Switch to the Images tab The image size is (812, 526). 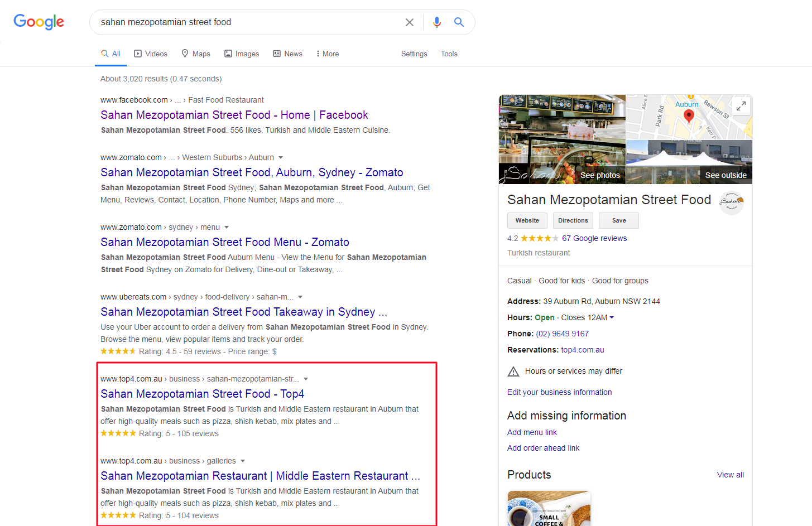coord(242,54)
